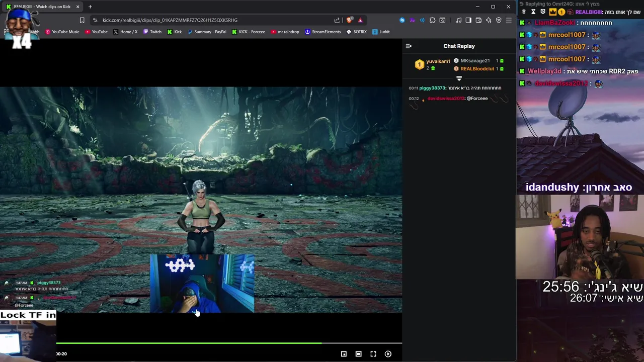Enter fullscreen on the clip player
This screenshot has height=362, width=644.
point(373,354)
